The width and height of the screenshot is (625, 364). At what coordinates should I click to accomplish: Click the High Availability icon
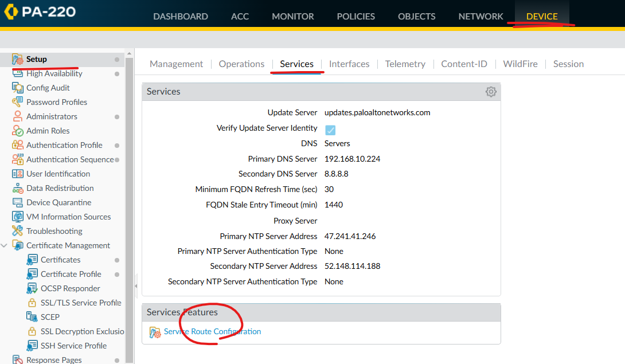tap(18, 74)
